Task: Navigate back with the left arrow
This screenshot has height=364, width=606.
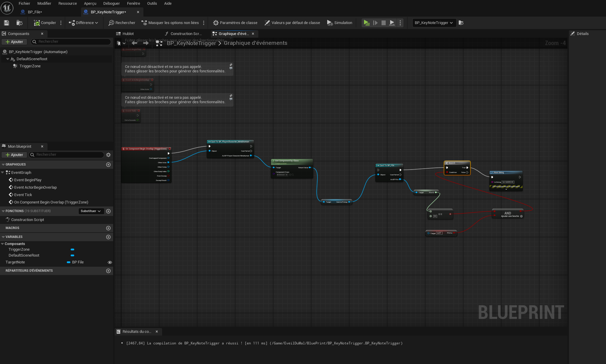Action: click(x=135, y=43)
